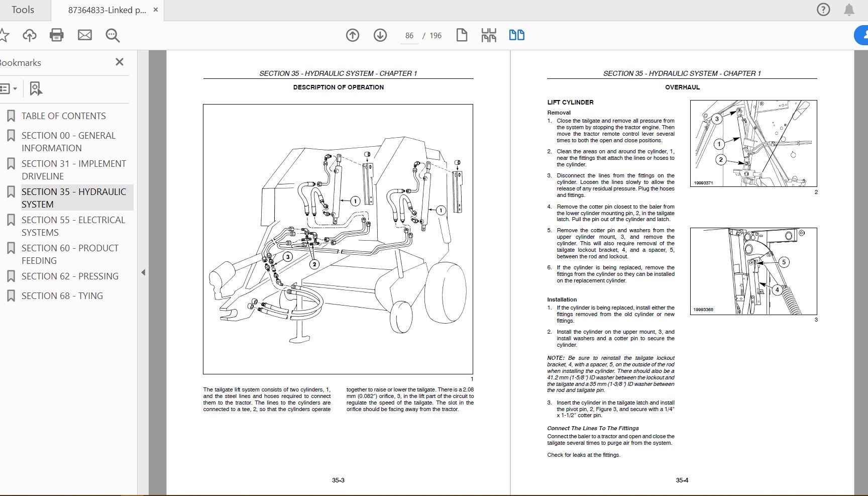Click the new bookmark icon in Bookmarks panel
Image resolution: width=868 pixels, height=496 pixels.
click(35, 88)
